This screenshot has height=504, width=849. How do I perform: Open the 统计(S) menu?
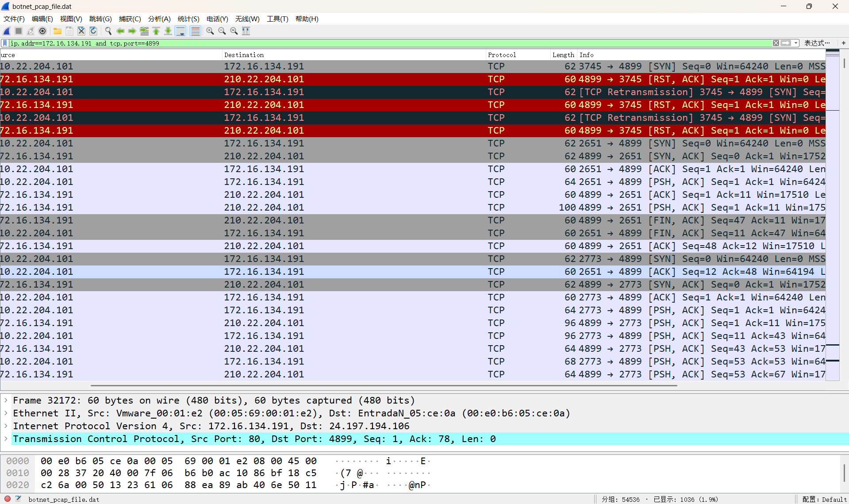click(188, 19)
